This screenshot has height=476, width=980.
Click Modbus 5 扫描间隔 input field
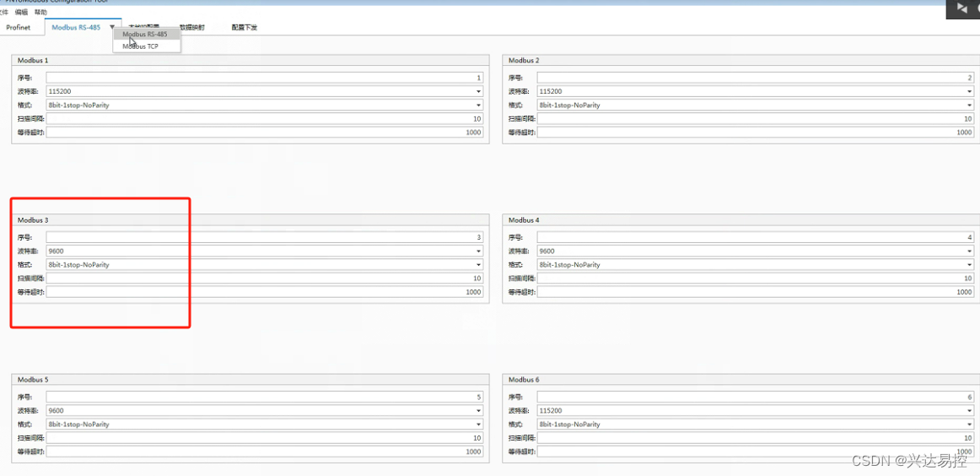pyautogui.click(x=264, y=438)
